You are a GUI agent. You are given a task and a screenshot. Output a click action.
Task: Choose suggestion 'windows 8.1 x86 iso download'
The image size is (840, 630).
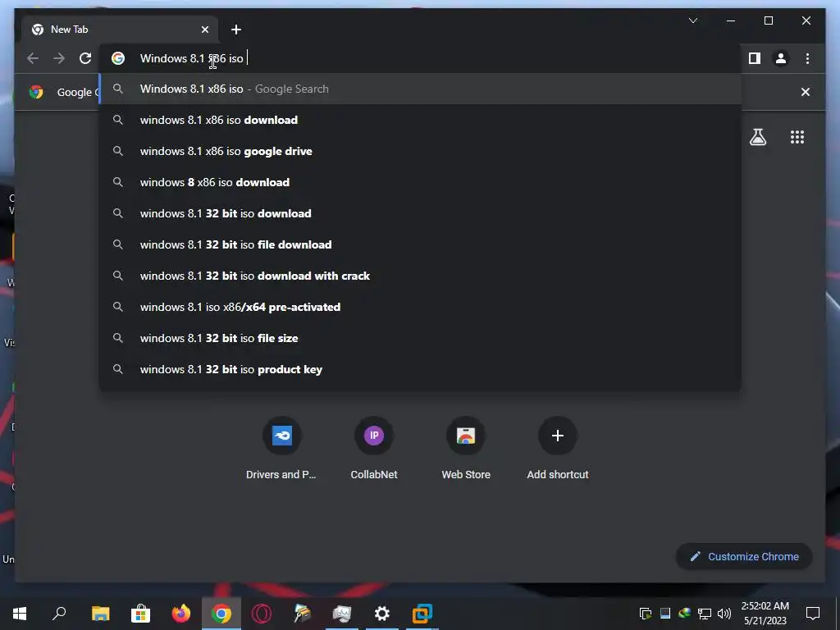[421, 120]
